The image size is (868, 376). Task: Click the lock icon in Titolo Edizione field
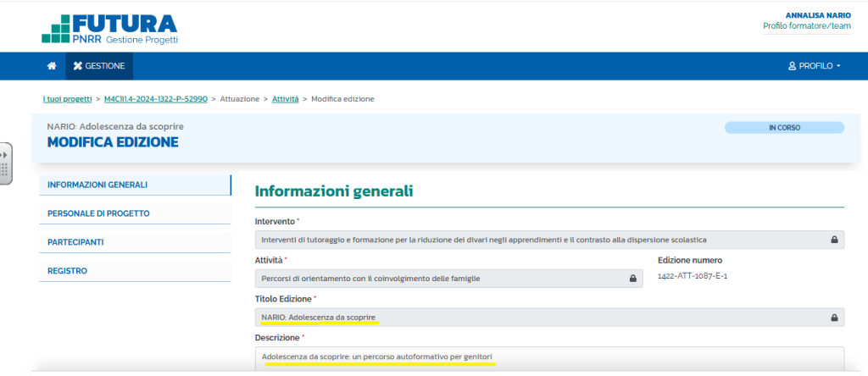pyautogui.click(x=834, y=318)
